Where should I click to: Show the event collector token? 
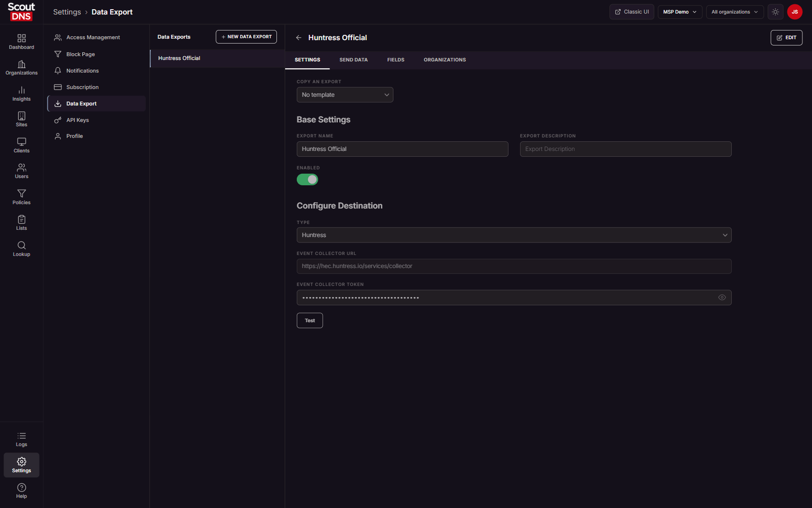click(722, 298)
